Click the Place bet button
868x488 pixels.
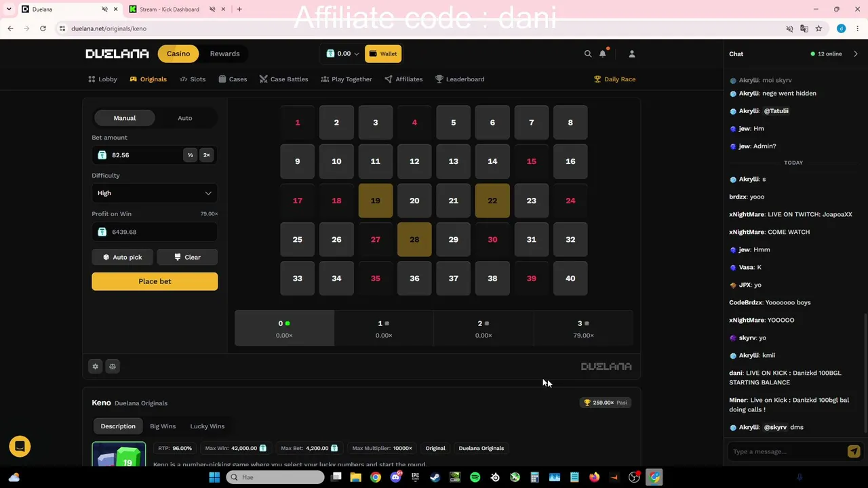click(x=155, y=281)
